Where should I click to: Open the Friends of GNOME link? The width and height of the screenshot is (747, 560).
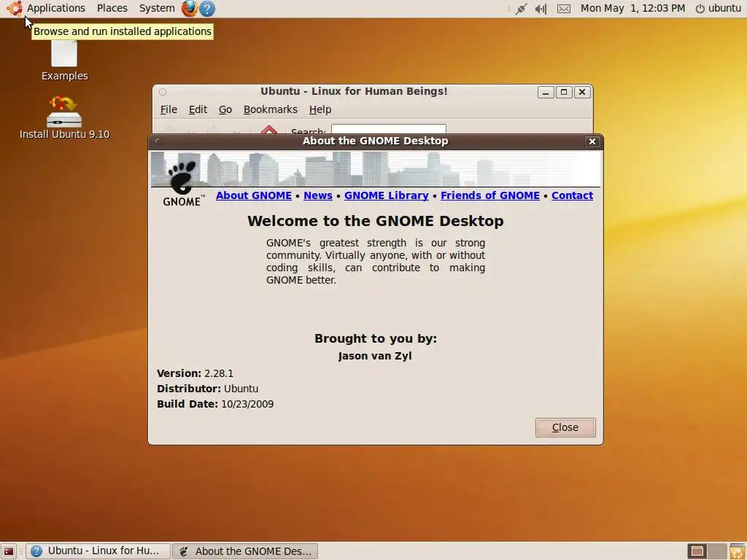489,195
